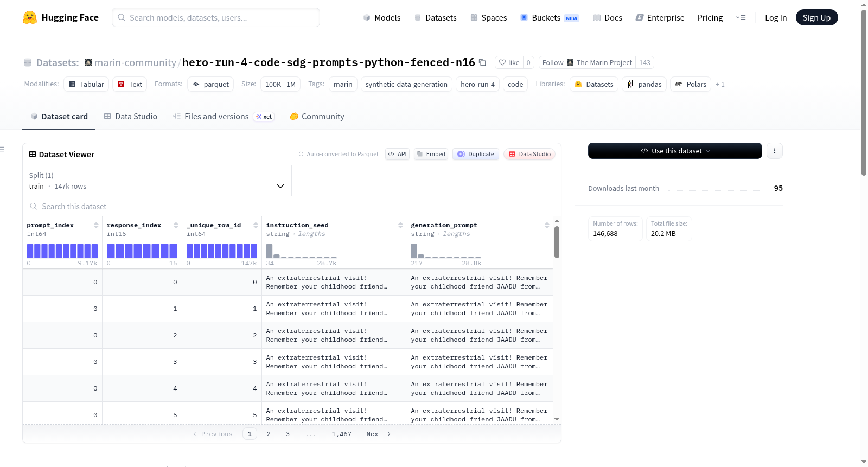This screenshot has width=868, height=467.
Task: Select the code tag
Action: point(515,84)
